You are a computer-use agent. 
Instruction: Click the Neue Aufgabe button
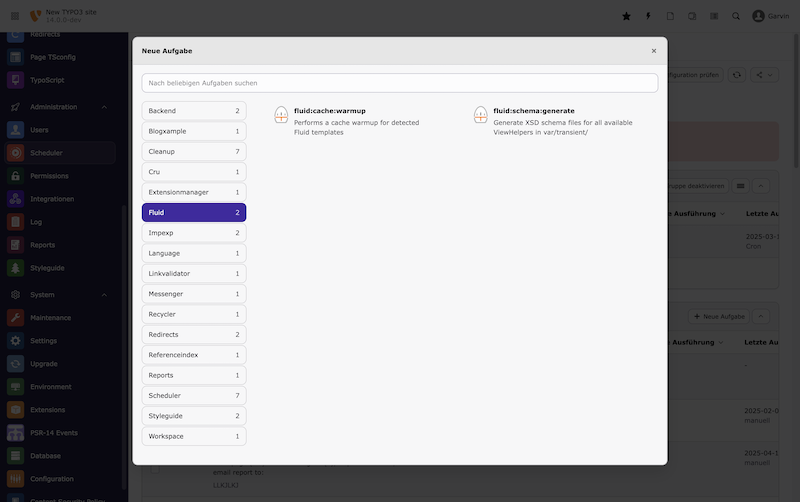click(715, 316)
